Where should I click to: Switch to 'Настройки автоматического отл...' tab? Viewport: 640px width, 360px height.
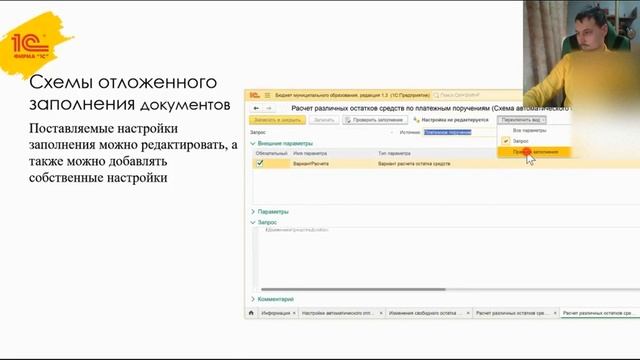337,313
